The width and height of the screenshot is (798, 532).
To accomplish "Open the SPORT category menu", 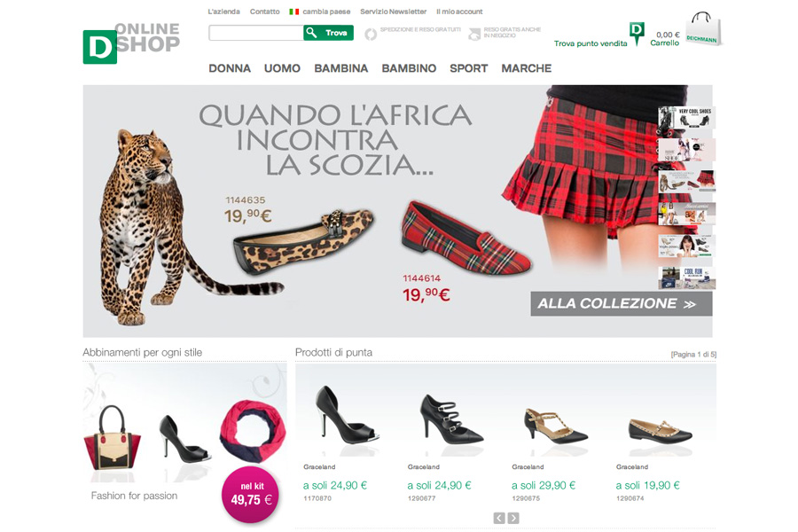I will tap(469, 68).
